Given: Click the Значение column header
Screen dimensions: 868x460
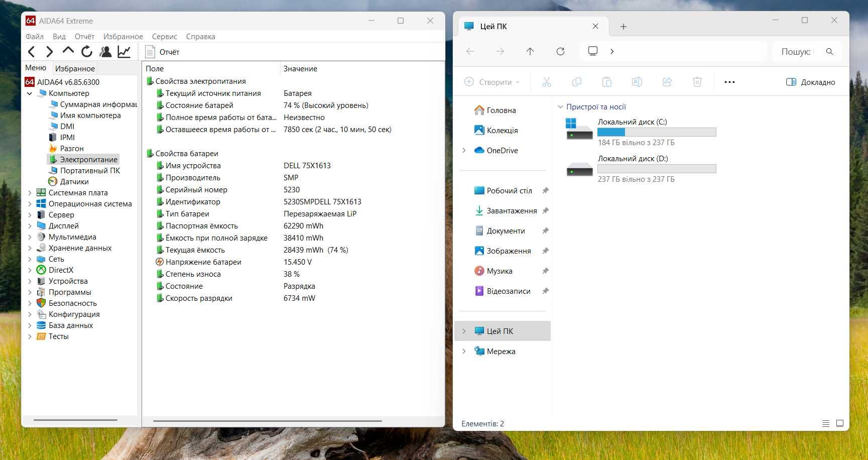Looking at the screenshot, I should click(x=361, y=68).
